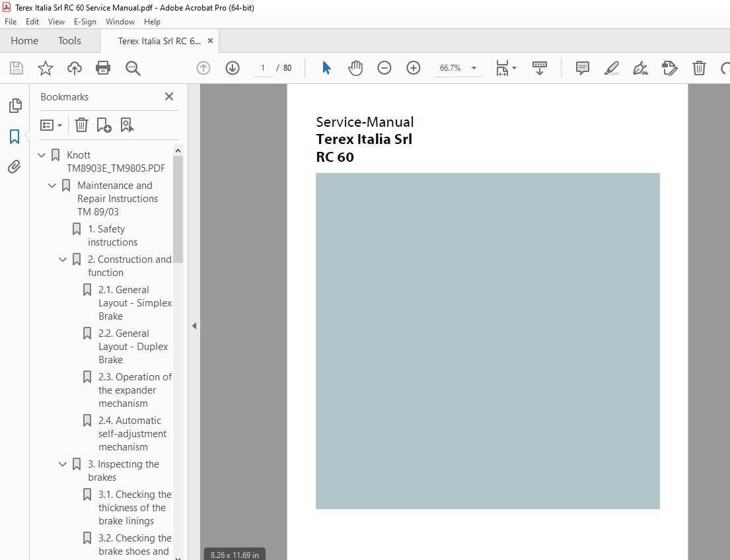Click the toolbar delete trash icon
This screenshot has width=730, height=560.
[699, 68]
